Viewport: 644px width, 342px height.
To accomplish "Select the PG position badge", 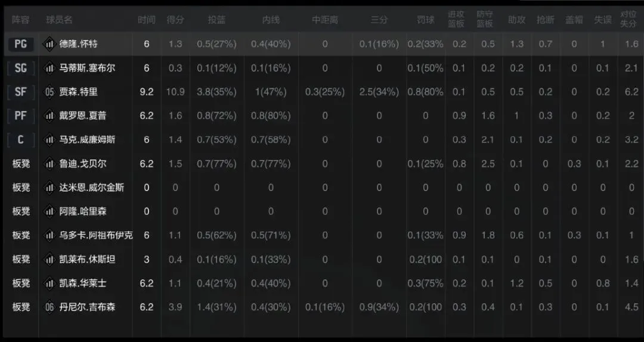I will click(x=21, y=44).
